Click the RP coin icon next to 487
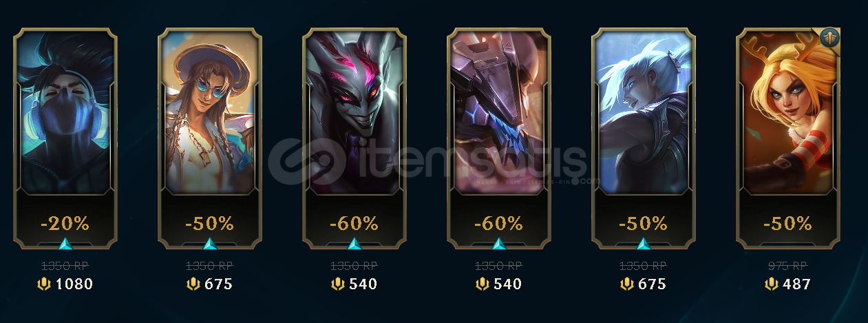 point(771,284)
